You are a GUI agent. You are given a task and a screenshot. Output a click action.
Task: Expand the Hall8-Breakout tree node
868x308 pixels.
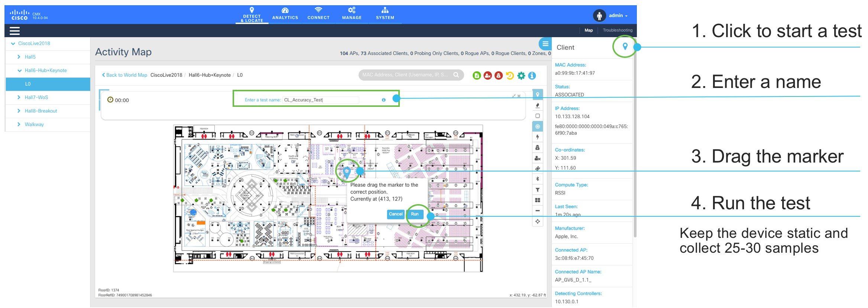click(19, 111)
